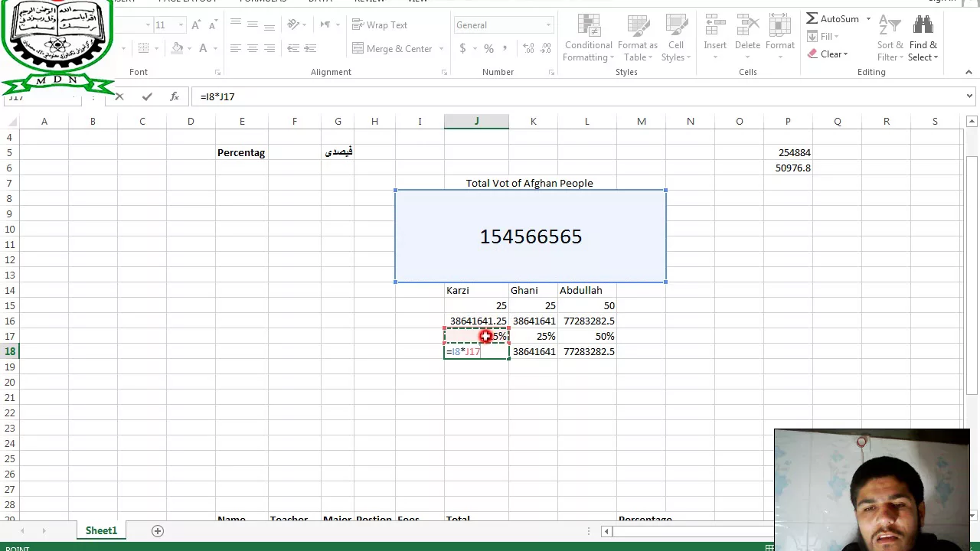Image resolution: width=980 pixels, height=551 pixels.
Task: Apply Top Align to the cell
Action: tap(236, 24)
